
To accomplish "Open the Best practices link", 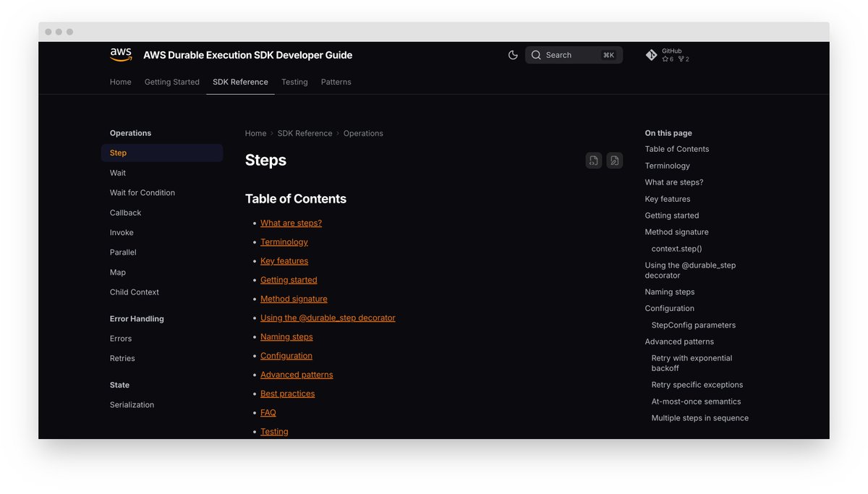I will point(287,393).
